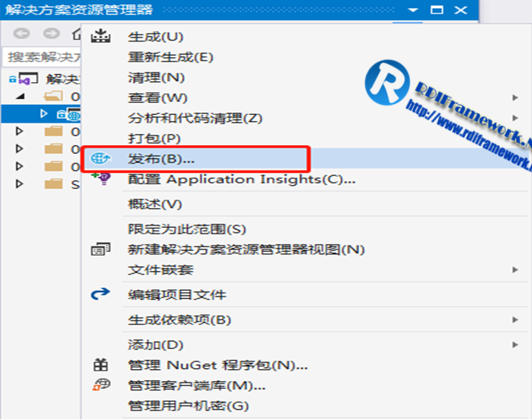Viewport: 532px width, 420px height.
Task: Collapse the first expanded folder node in the tree
Action: [x=21, y=96]
